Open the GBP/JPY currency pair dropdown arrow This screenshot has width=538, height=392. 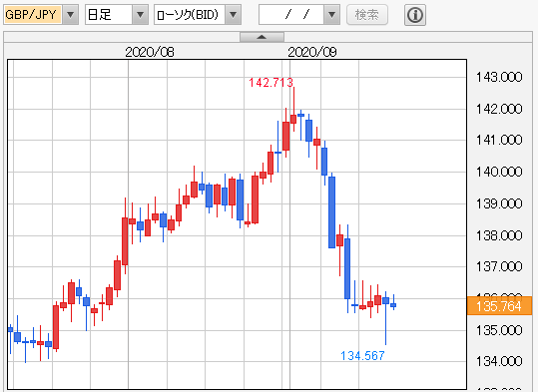[x=70, y=15]
